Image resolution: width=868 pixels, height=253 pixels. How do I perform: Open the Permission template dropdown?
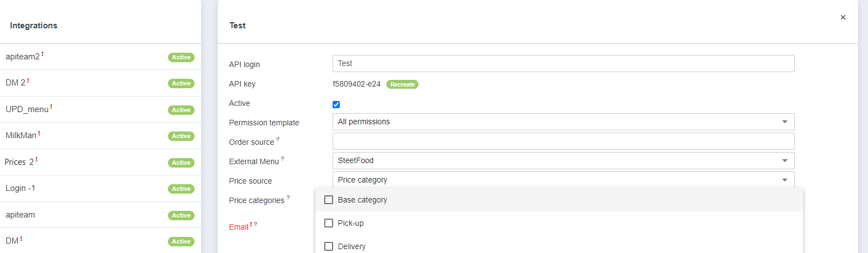click(563, 122)
